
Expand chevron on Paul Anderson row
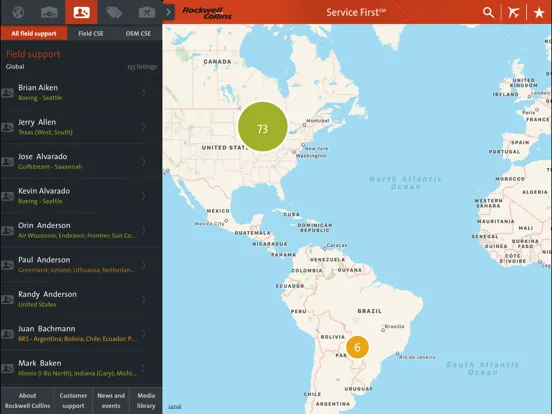coord(143,265)
